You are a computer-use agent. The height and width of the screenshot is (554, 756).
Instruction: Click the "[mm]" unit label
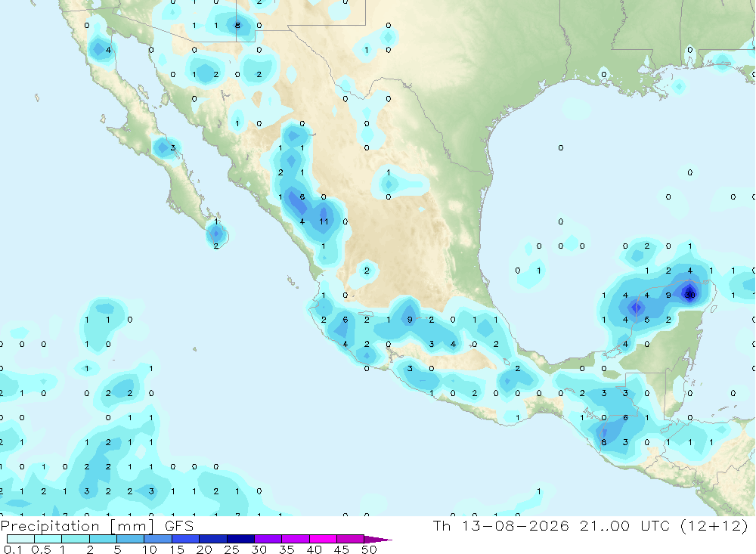point(132,526)
